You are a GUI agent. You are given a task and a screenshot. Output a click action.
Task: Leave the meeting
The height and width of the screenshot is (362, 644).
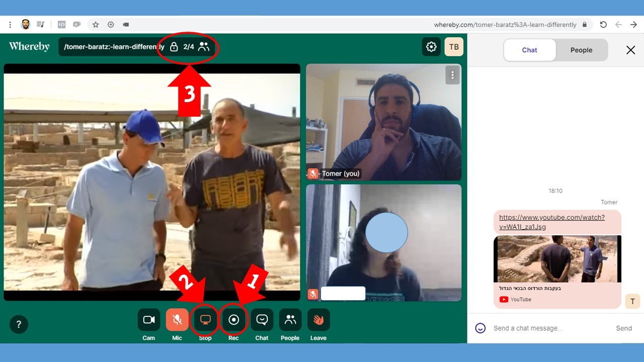pyautogui.click(x=318, y=320)
